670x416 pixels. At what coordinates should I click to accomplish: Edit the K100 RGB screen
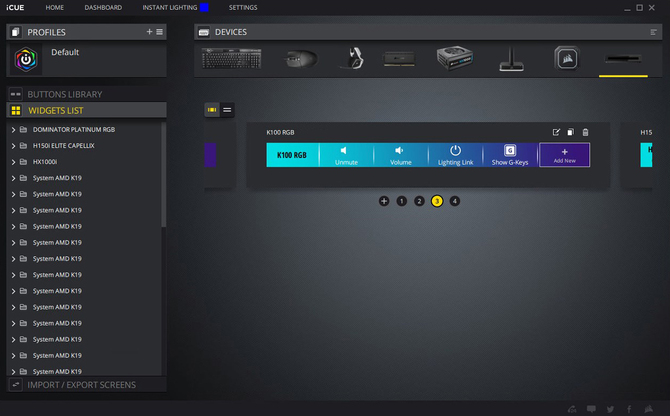click(x=556, y=132)
